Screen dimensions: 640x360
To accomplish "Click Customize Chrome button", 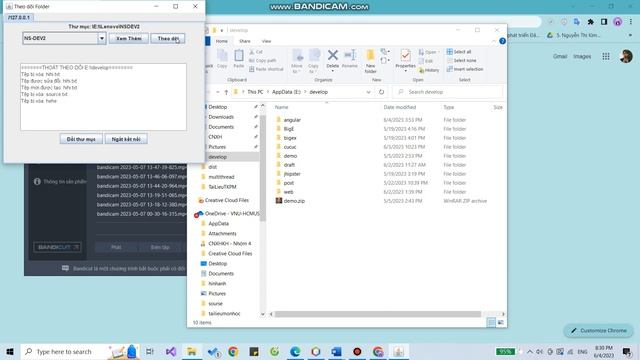I will coord(598,330).
